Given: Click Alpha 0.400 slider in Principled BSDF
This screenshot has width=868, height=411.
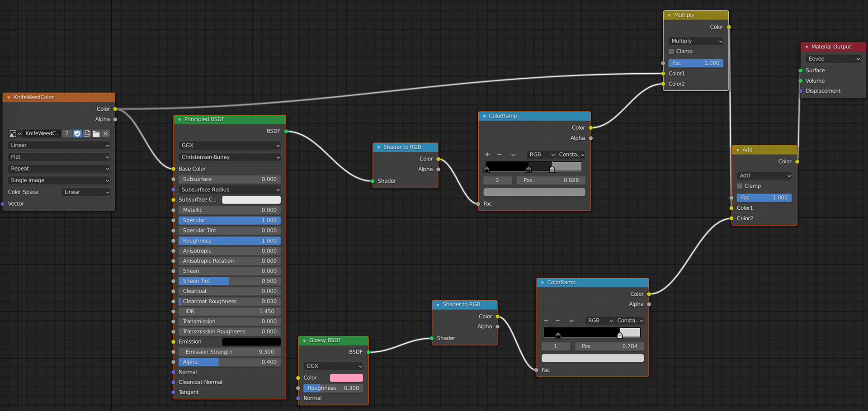Looking at the screenshot, I should pos(230,362).
